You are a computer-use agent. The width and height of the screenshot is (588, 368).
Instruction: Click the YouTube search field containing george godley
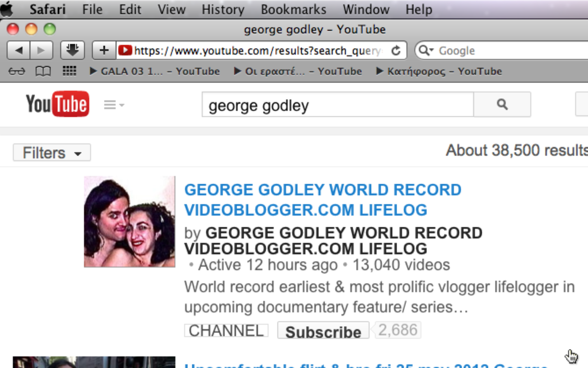(337, 105)
